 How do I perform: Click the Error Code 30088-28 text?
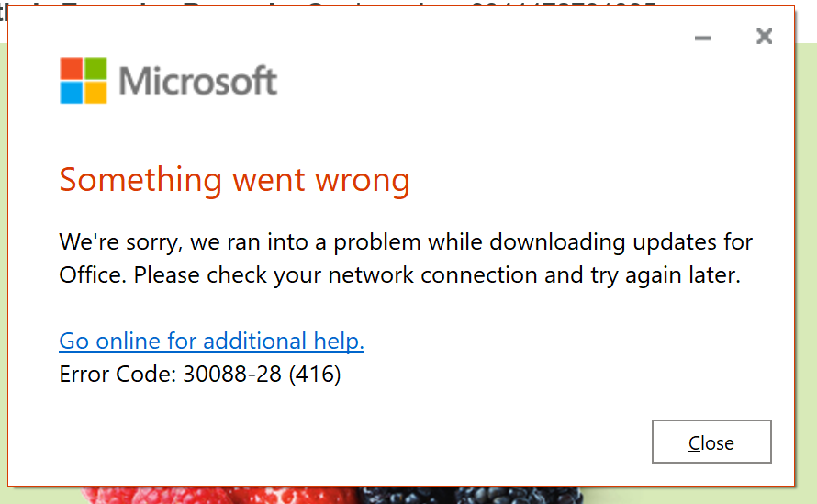pos(199,374)
